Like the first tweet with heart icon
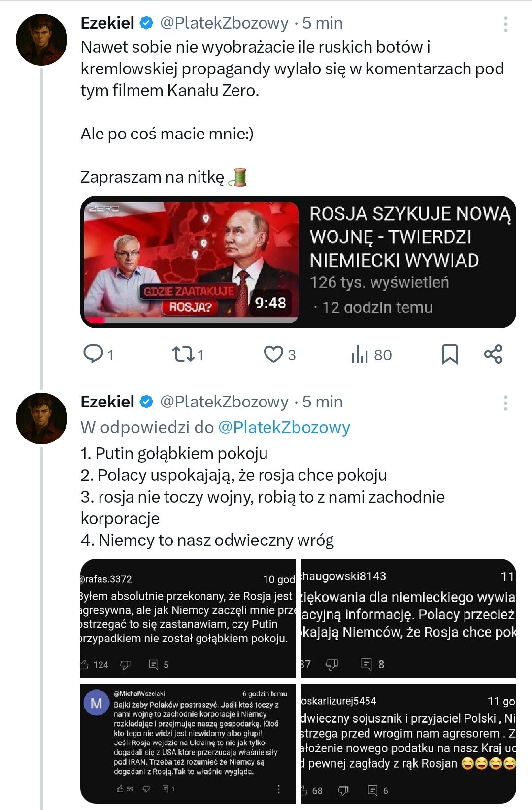 click(x=274, y=354)
